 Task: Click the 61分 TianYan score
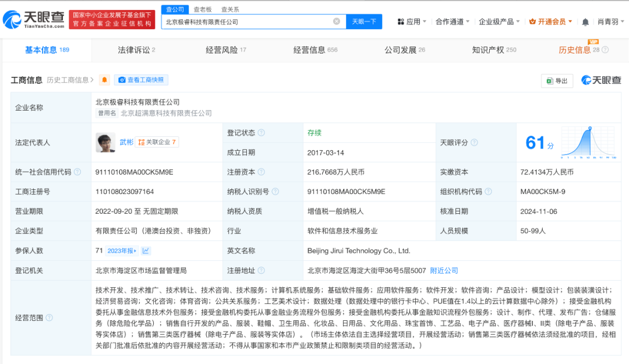pos(539,143)
